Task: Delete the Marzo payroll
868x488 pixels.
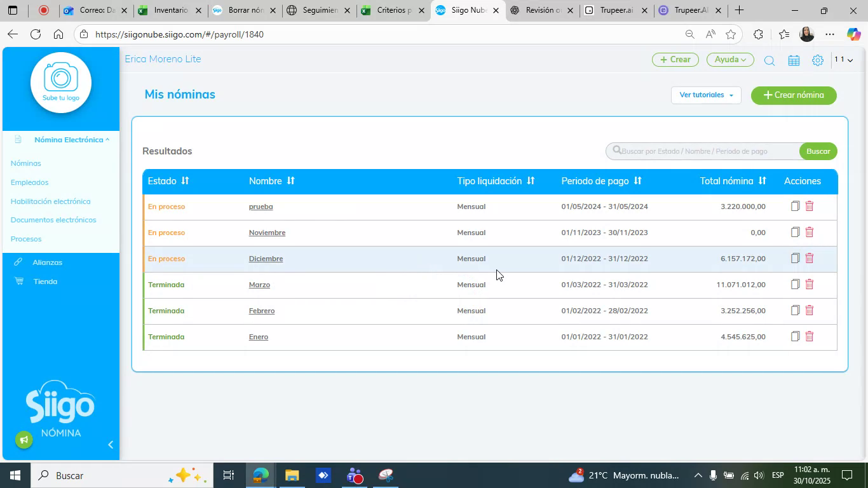Action: click(x=810, y=284)
